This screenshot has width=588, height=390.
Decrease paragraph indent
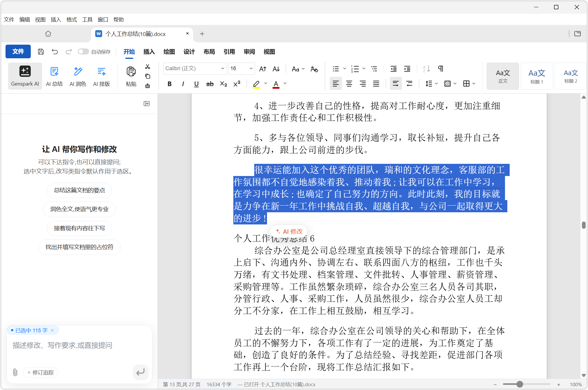click(394, 69)
